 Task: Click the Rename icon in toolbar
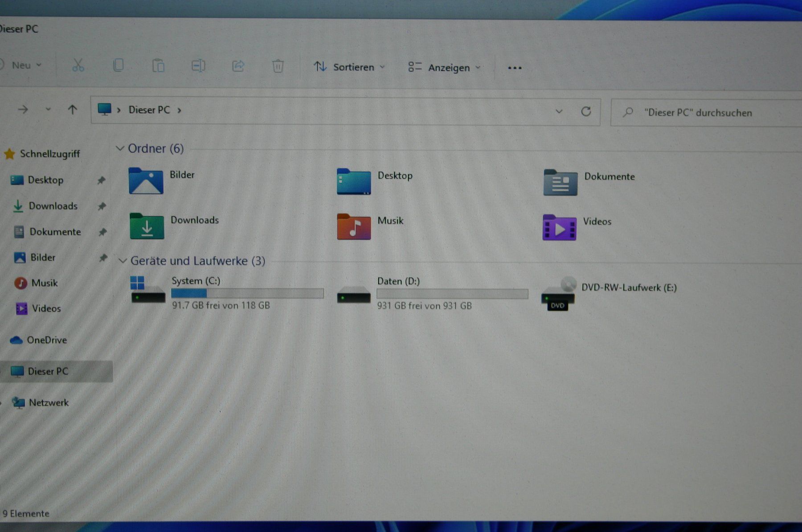(x=198, y=66)
